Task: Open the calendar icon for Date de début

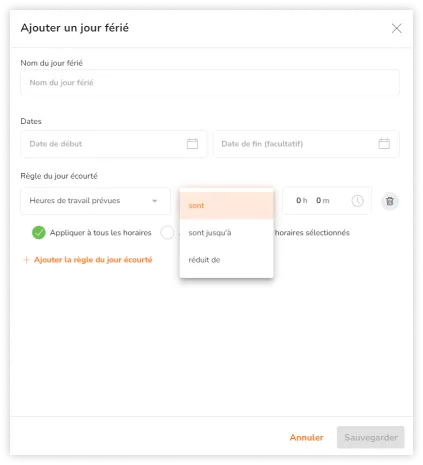Action: [x=192, y=144]
